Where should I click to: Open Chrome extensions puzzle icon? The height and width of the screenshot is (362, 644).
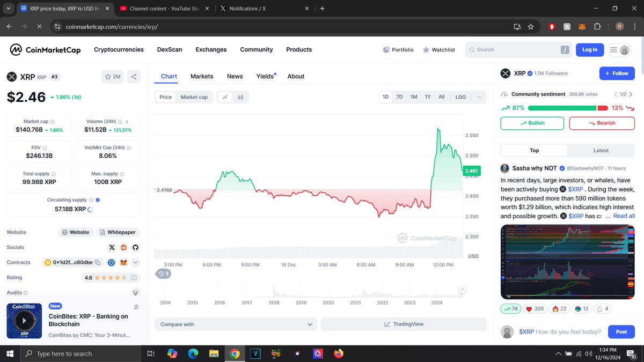click(x=597, y=26)
